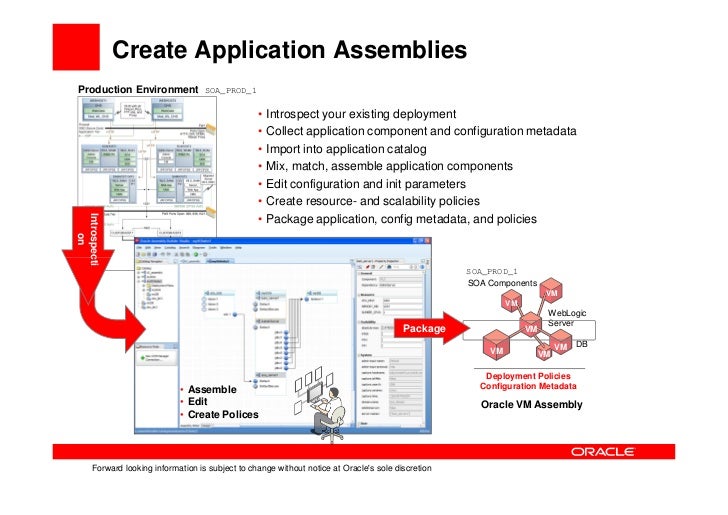Screen dimensions: 728x515
Task: Collapse the System section in Property Inspector
Action: (359, 355)
